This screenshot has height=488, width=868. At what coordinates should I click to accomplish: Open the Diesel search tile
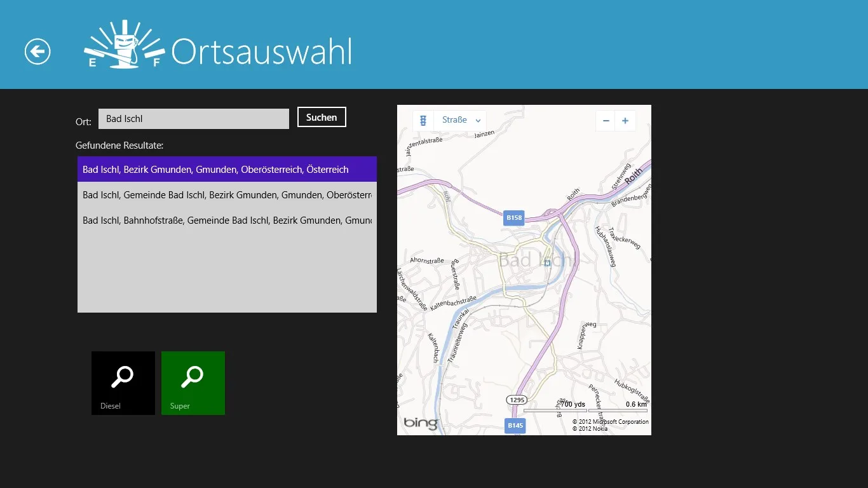click(123, 383)
